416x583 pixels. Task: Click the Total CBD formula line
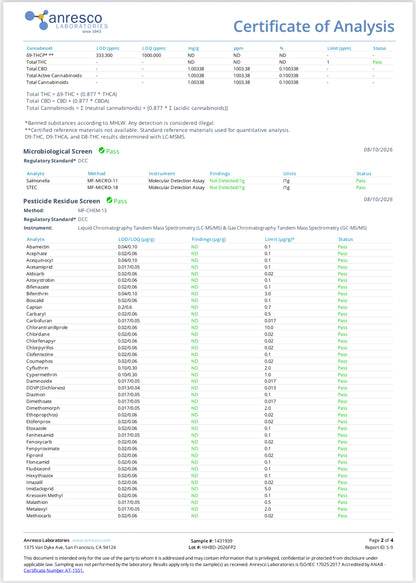tap(68, 101)
